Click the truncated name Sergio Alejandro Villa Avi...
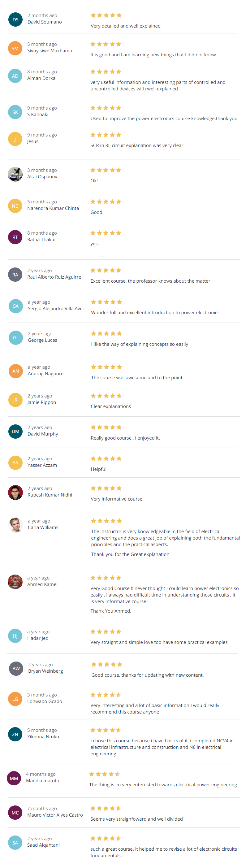The width and height of the screenshot is (250, 868). [56, 308]
